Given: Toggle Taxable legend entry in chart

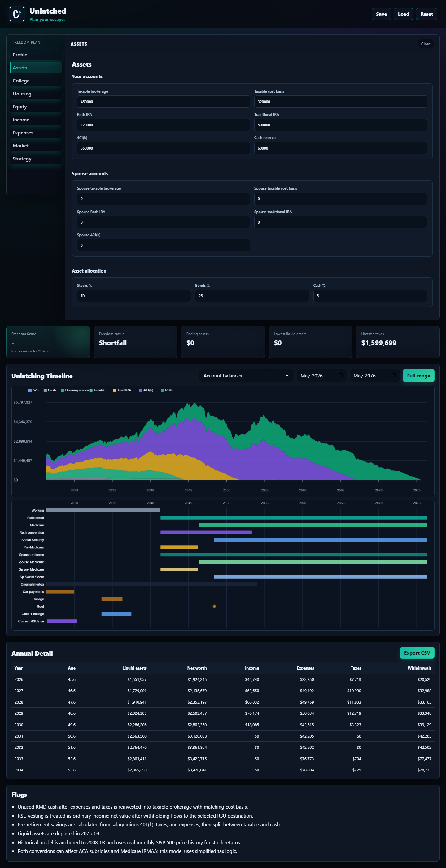Looking at the screenshot, I should tap(98, 390).
